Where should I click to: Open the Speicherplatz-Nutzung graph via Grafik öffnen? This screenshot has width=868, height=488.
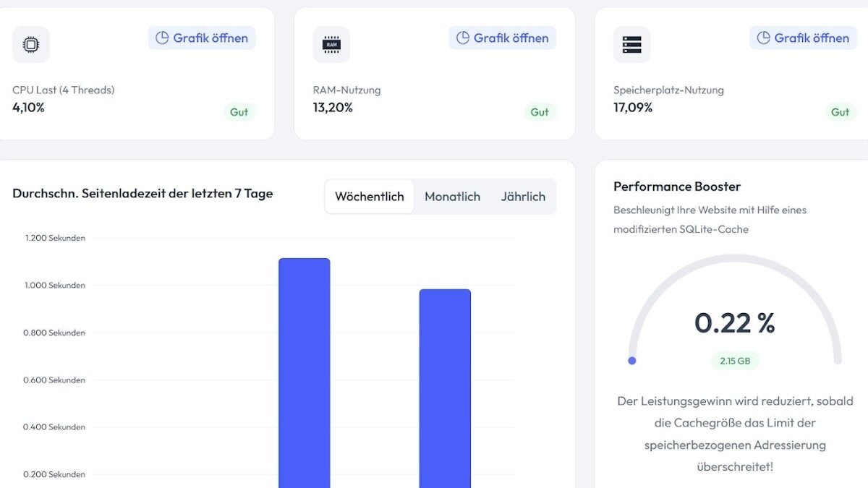[803, 38]
